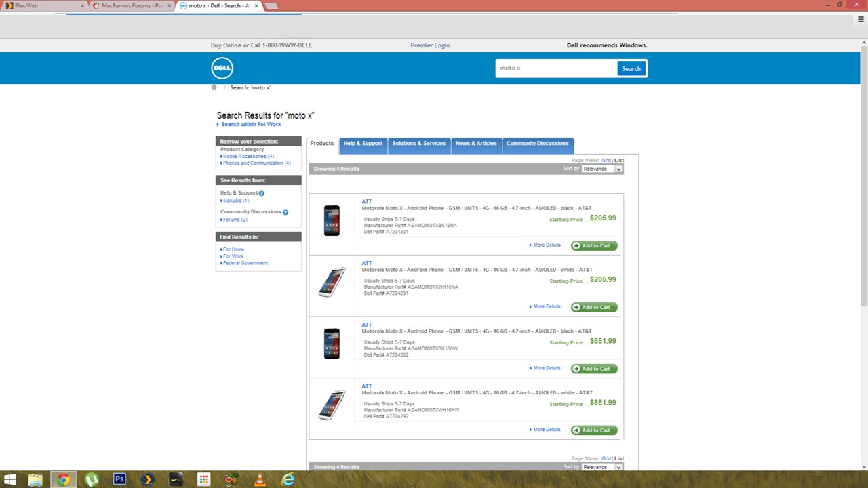Click the black Moto X thumbnail priced $651.99
The height and width of the screenshot is (488, 868).
(x=332, y=344)
